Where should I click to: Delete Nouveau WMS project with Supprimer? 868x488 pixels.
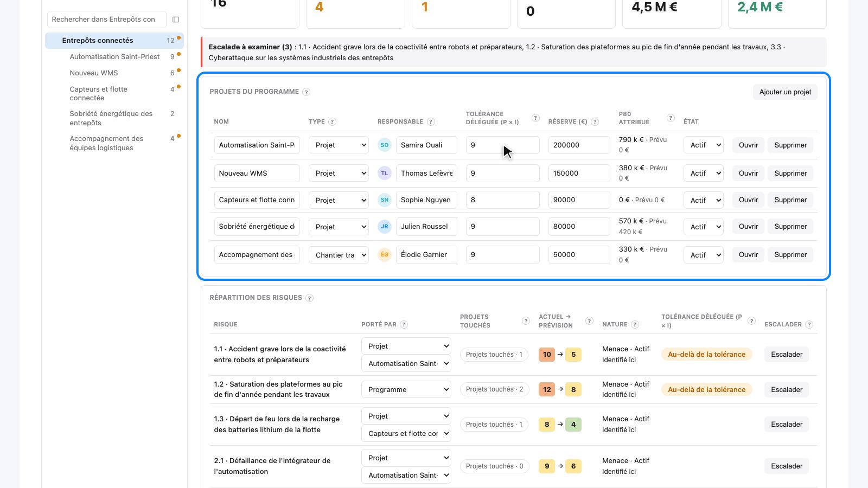(x=790, y=174)
